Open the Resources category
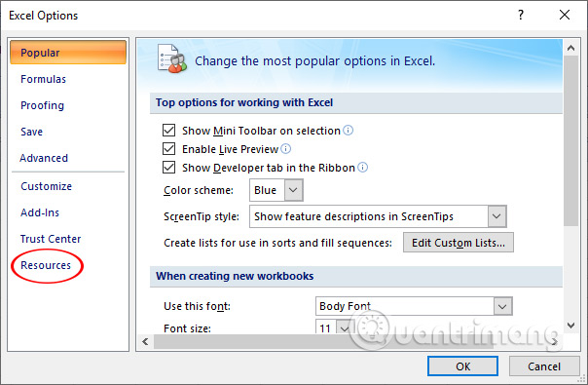 pos(46,265)
